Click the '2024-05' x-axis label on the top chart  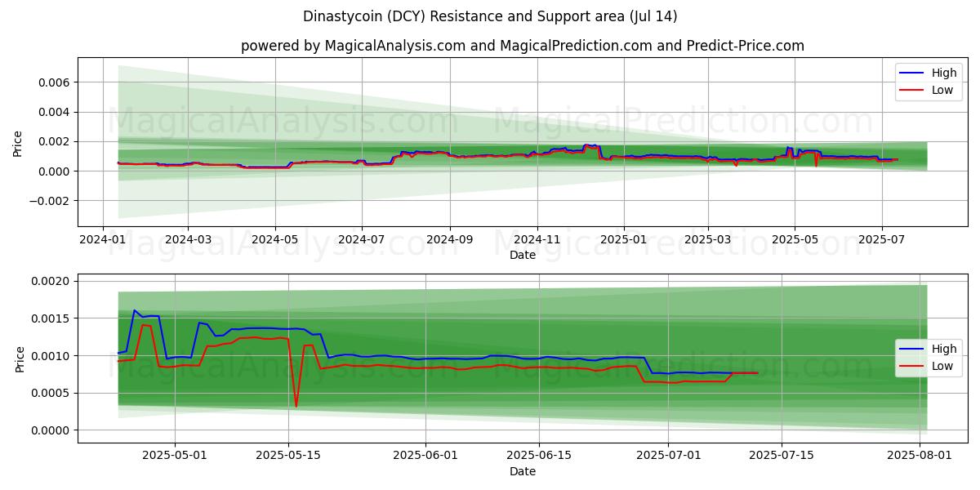[x=274, y=240]
